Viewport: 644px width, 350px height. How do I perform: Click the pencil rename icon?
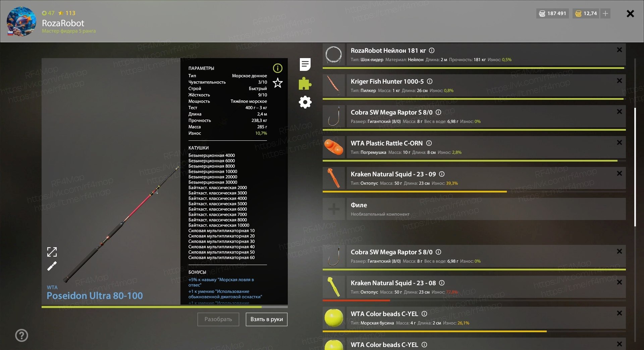coord(52,266)
